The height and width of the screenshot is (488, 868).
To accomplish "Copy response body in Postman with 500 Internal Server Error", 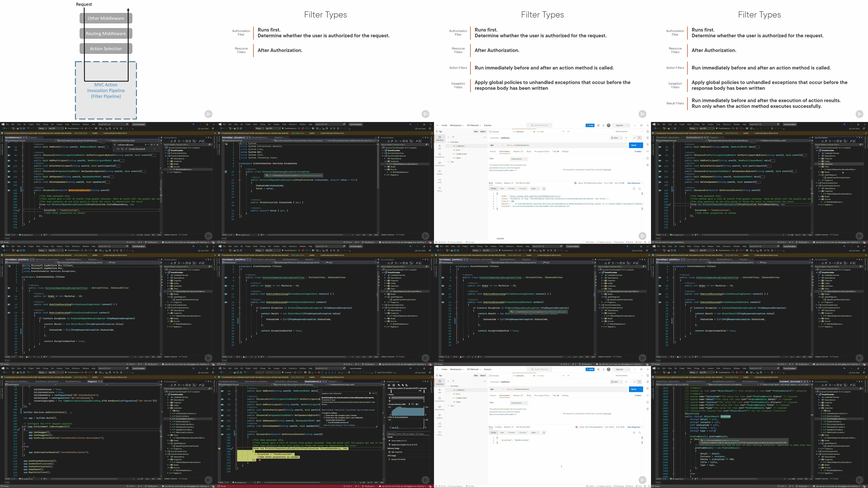I will tap(634, 189).
